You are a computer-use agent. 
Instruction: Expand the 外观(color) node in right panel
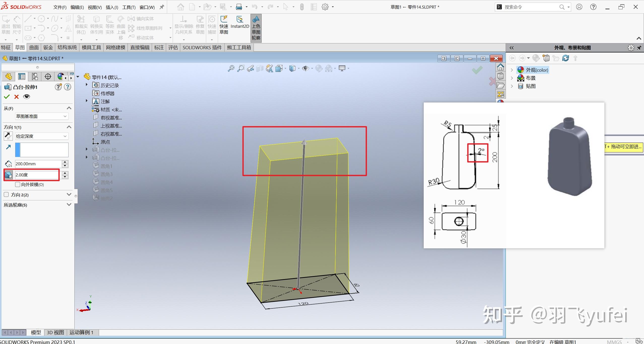coord(511,70)
